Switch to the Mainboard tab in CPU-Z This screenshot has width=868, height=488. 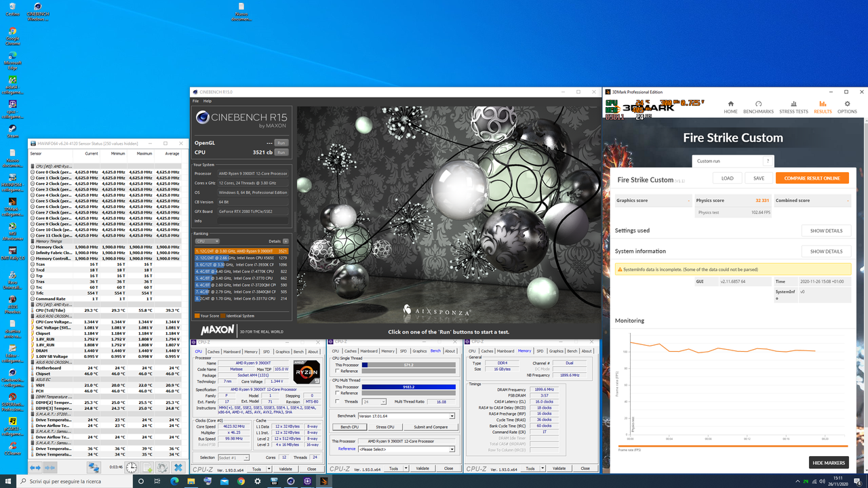(x=369, y=351)
